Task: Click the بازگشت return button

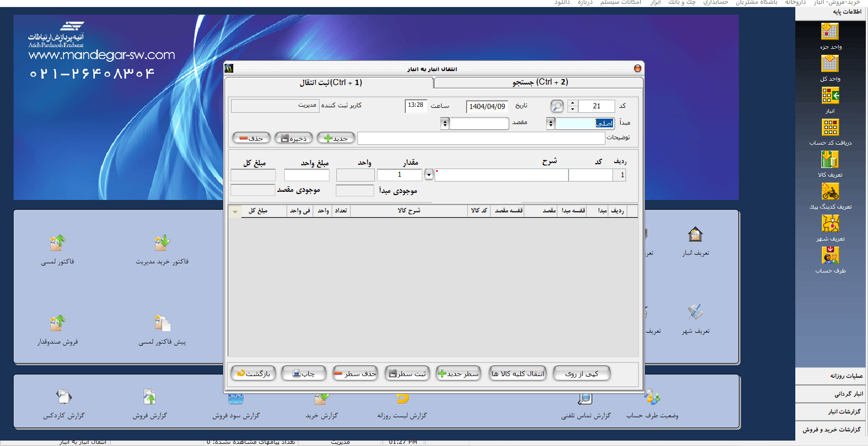Action: click(253, 373)
